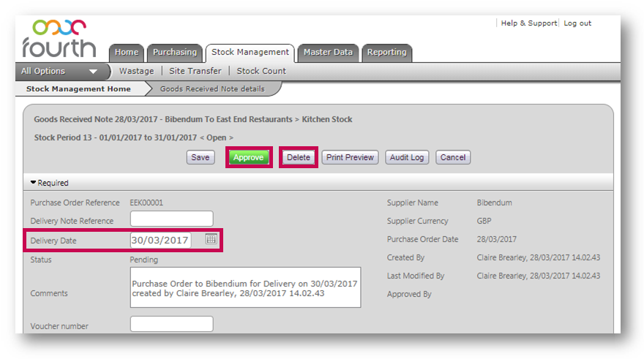This screenshot has height=359, width=644.
Task: Focus the Delivery Note Reference field
Action: point(171,219)
